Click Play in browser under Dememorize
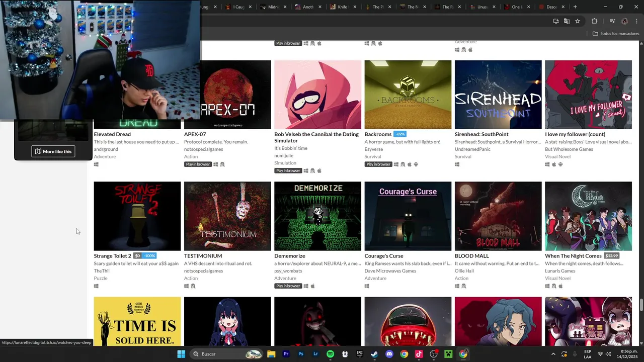Image resolution: width=644 pixels, height=362 pixels. pyautogui.click(x=288, y=286)
